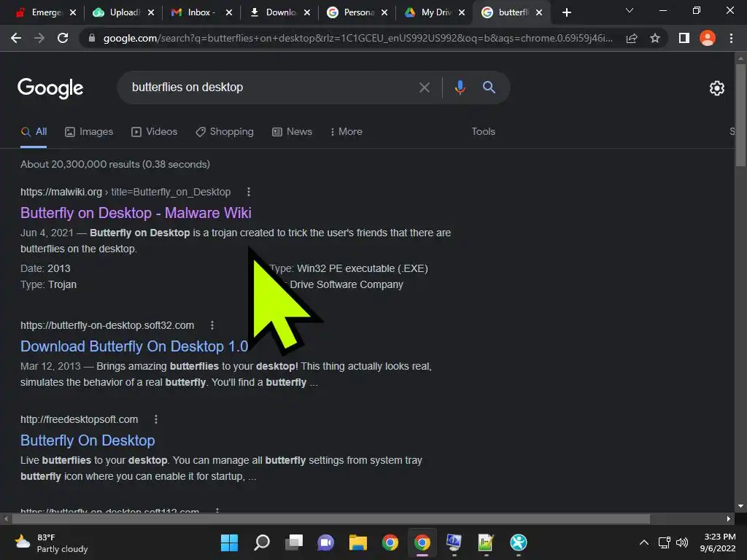Screen dimensions: 747x560
Task: Open a new browser tab
Action: 566,12
